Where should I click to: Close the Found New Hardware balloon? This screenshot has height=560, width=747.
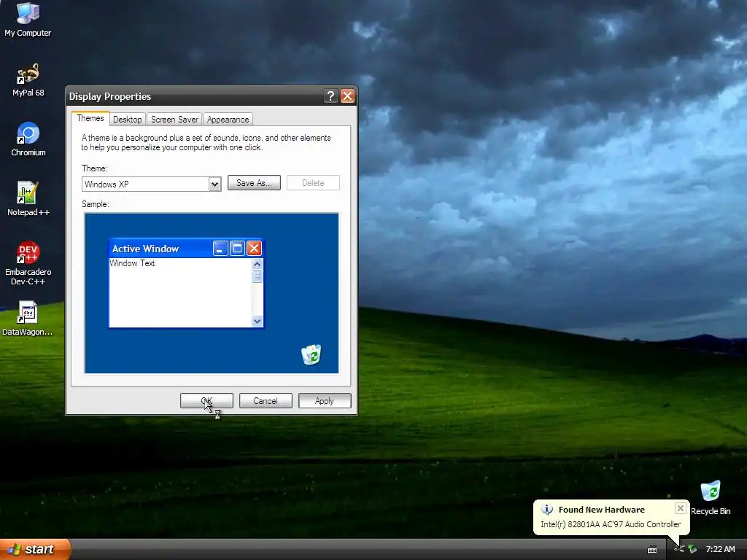tap(681, 508)
